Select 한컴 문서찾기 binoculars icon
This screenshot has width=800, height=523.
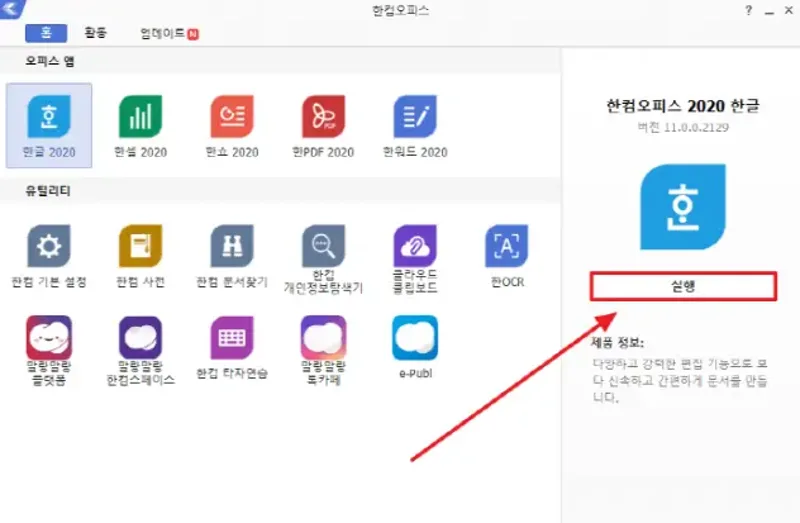click(x=232, y=246)
